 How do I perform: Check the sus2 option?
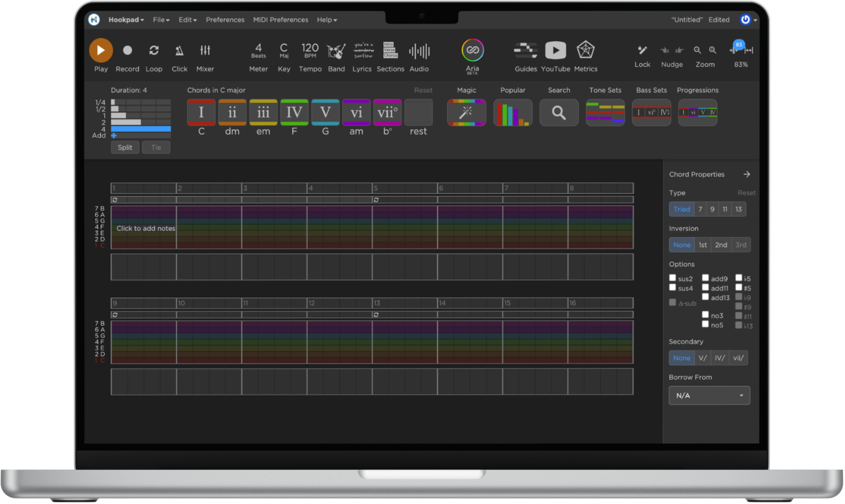(x=673, y=278)
